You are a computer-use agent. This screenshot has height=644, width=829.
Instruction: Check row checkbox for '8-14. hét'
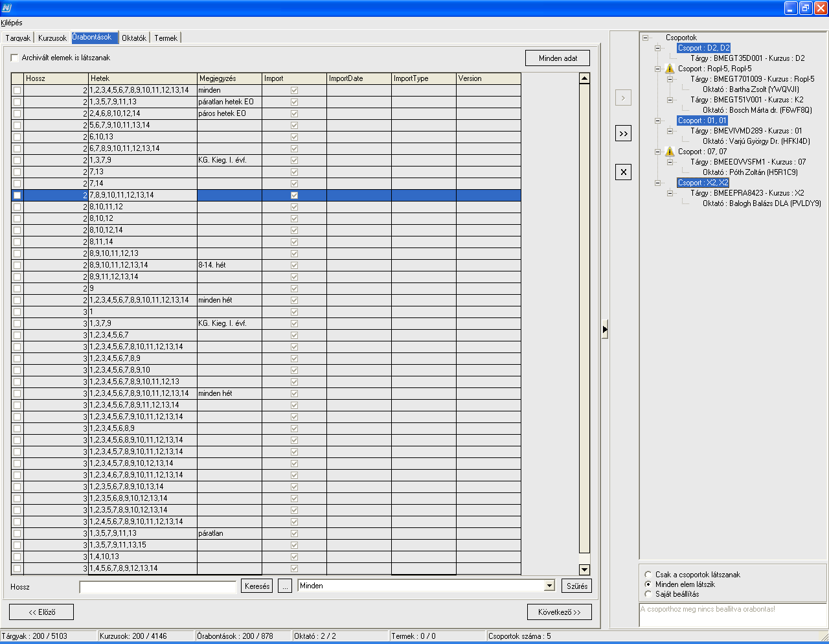tap(17, 265)
